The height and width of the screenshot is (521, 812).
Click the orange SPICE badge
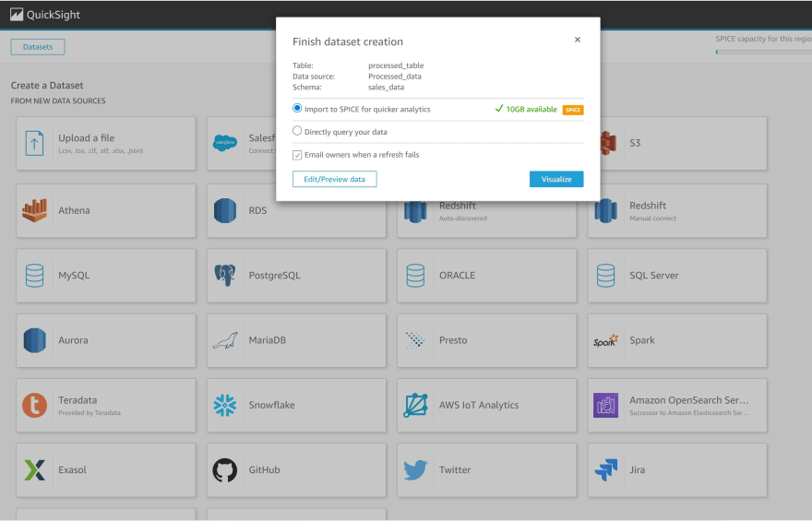(x=573, y=110)
